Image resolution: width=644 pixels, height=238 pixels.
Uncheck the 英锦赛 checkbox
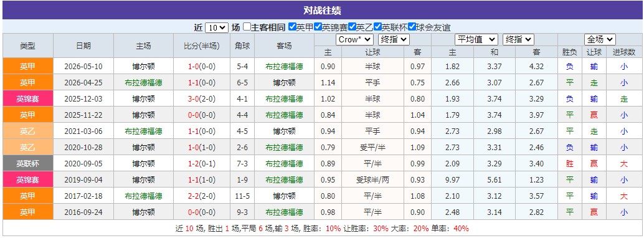318,27
